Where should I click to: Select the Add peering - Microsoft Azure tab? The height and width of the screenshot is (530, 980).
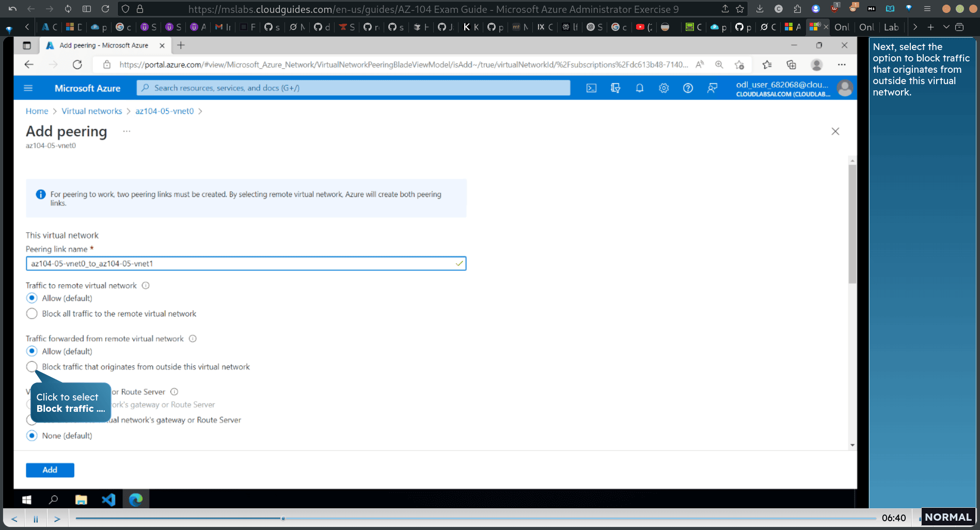click(x=103, y=45)
